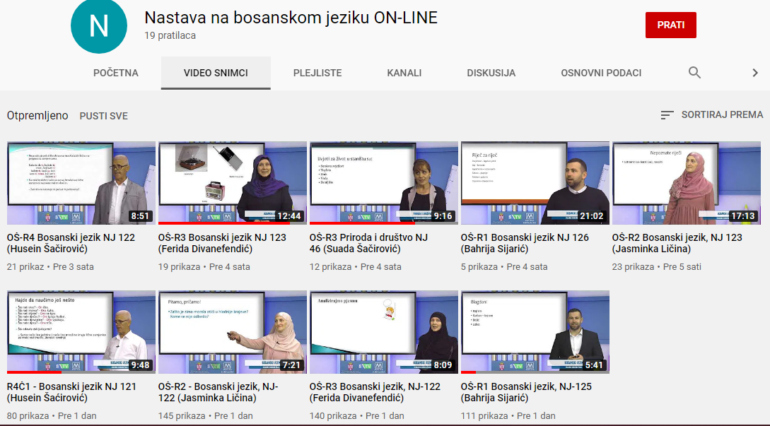Open the 8:51 video thumbnail by Husein Šačirović

pos(81,183)
